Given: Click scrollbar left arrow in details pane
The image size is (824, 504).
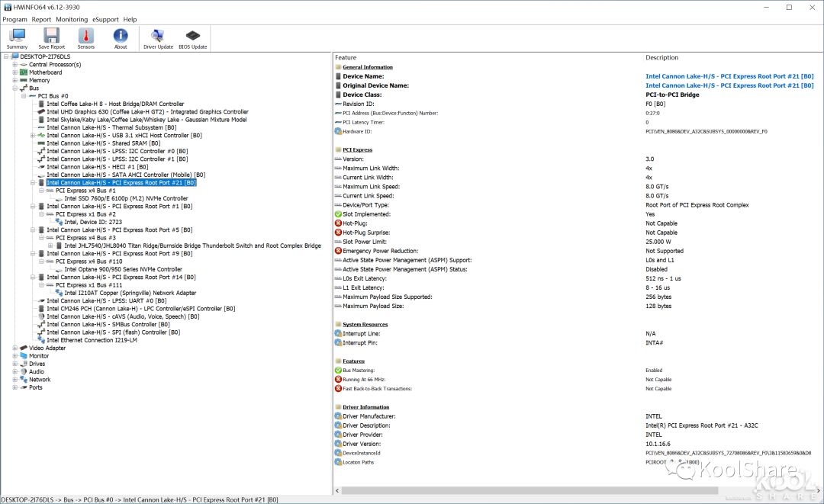Looking at the screenshot, I should click(x=337, y=490).
